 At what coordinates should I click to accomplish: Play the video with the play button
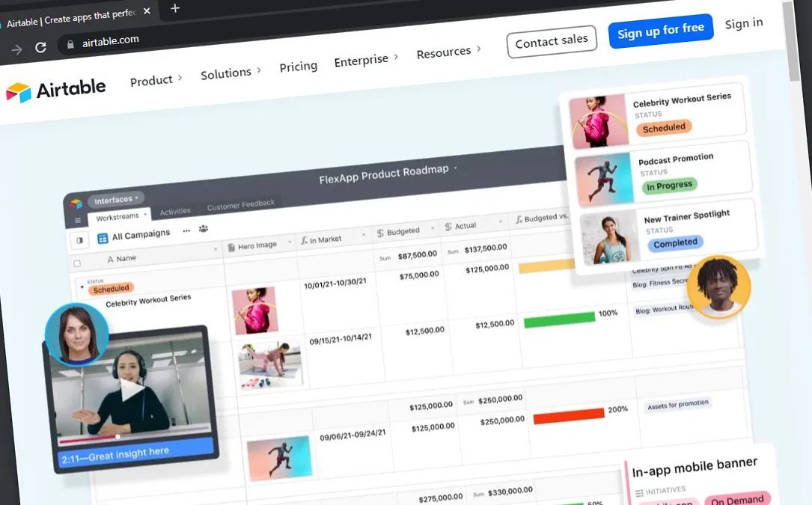pyautogui.click(x=132, y=390)
